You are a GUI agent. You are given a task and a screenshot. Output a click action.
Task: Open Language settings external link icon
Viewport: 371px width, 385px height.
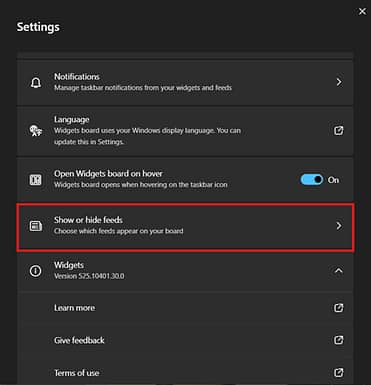tap(339, 130)
